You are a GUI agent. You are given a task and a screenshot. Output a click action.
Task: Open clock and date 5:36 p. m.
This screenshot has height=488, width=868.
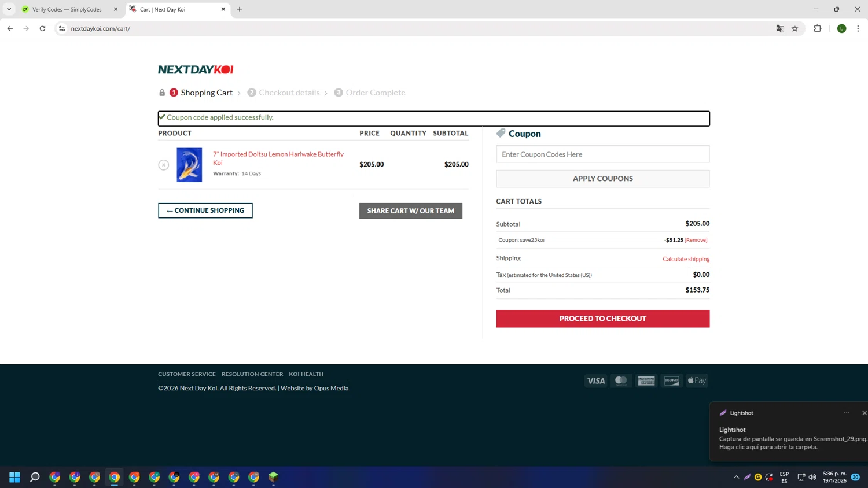point(834,477)
